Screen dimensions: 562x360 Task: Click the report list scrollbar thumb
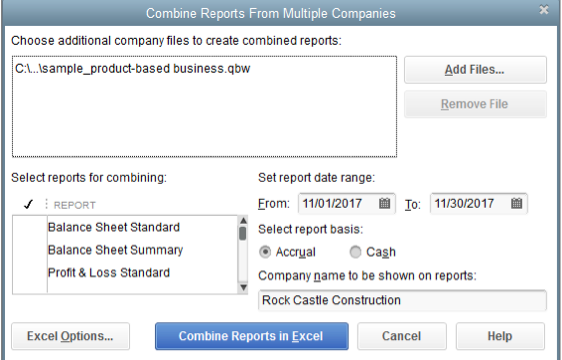pos(243,233)
